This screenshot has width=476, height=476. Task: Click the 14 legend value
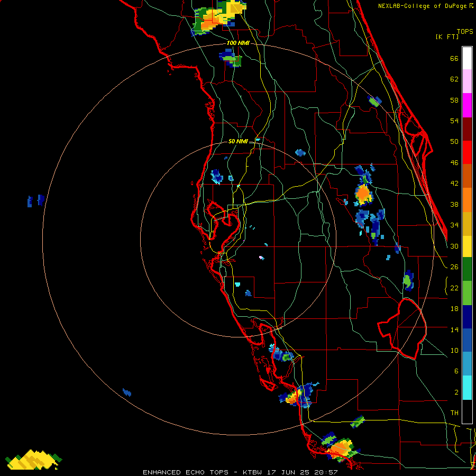(454, 329)
